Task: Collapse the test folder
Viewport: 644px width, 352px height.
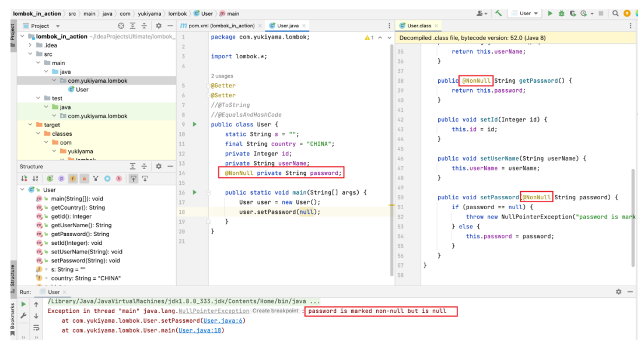Action: [x=38, y=98]
